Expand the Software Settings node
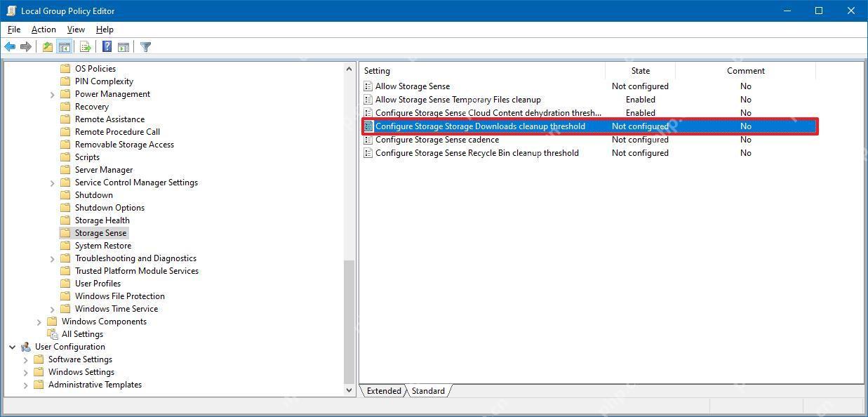The height and width of the screenshot is (417, 868). pyautogui.click(x=26, y=359)
